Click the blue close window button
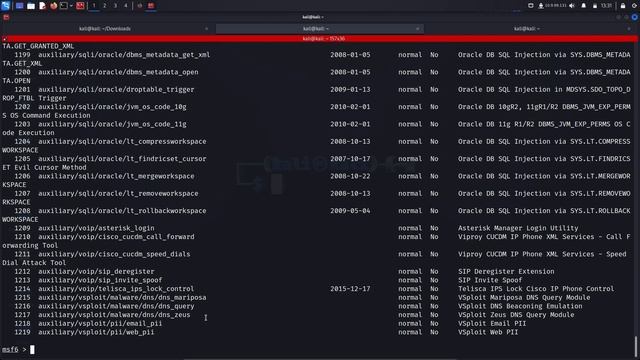 pyautogui.click(x=635, y=17)
